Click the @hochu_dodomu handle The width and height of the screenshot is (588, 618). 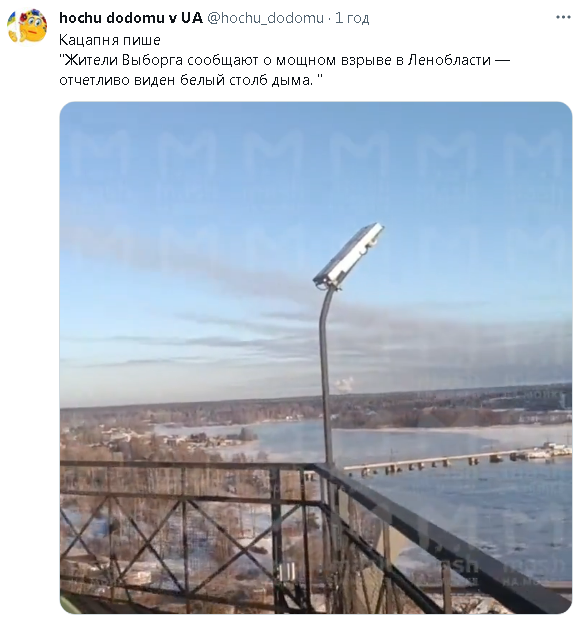click(266, 18)
